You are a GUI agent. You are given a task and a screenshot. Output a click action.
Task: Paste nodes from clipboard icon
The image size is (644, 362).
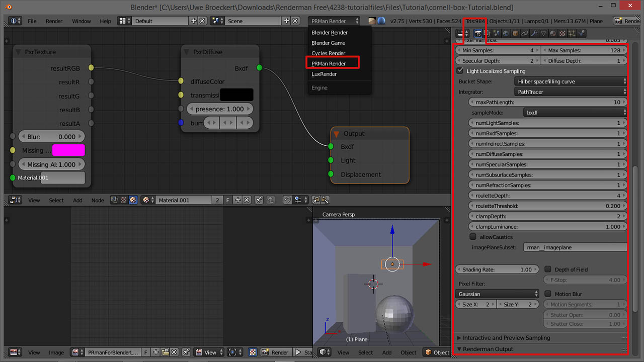[325, 200]
